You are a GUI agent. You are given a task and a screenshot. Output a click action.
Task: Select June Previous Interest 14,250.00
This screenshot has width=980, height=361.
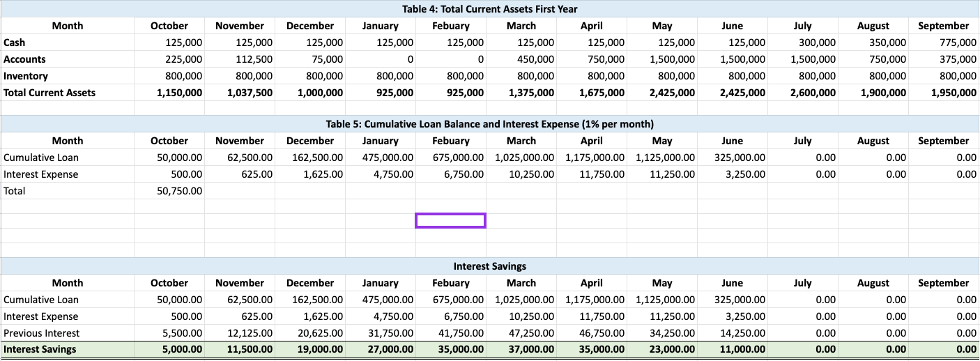(x=743, y=333)
